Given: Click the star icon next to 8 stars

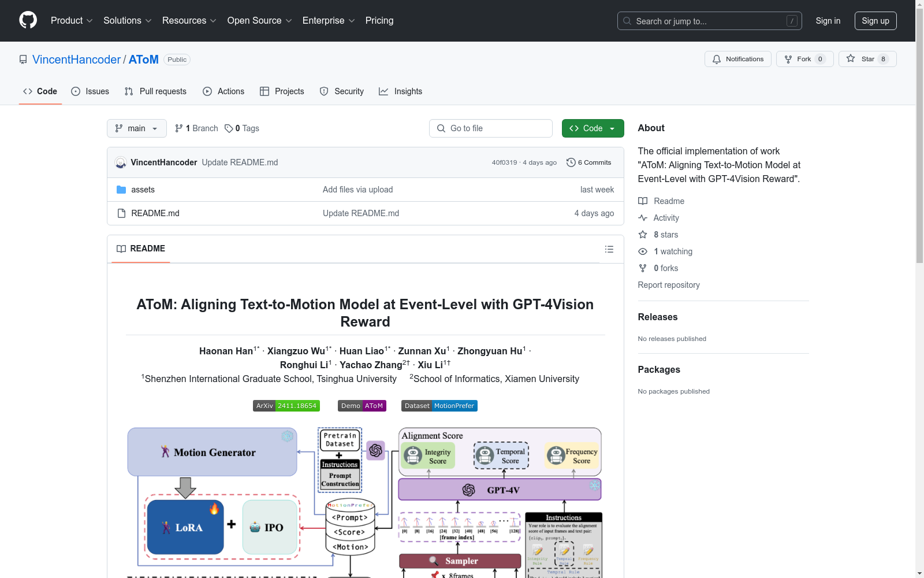Looking at the screenshot, I should [x=643, y=235].
